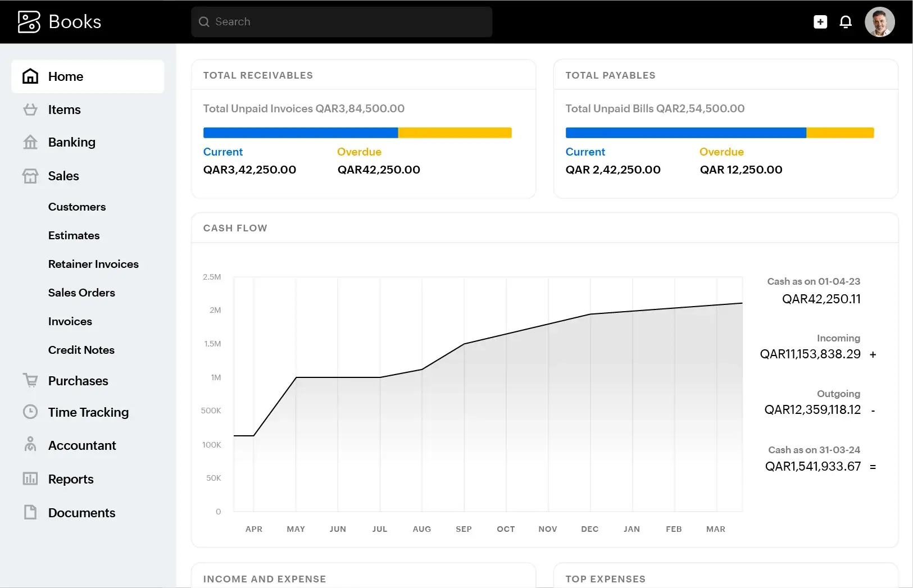Select the Time Tracking clock icon
The height and width of the screenshot is (588, 913).
tap(30, 412)
